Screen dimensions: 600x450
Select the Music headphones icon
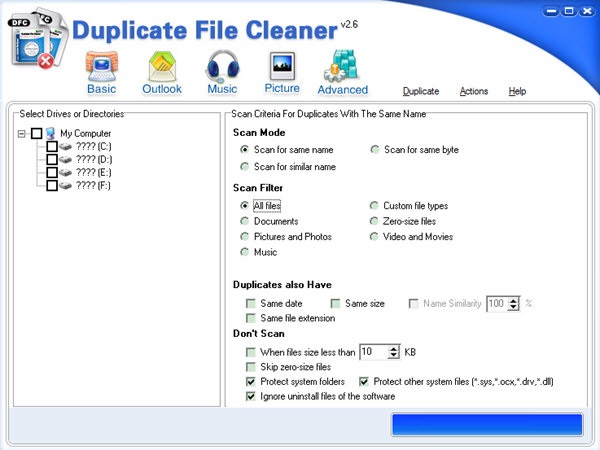tap(222, 66)
